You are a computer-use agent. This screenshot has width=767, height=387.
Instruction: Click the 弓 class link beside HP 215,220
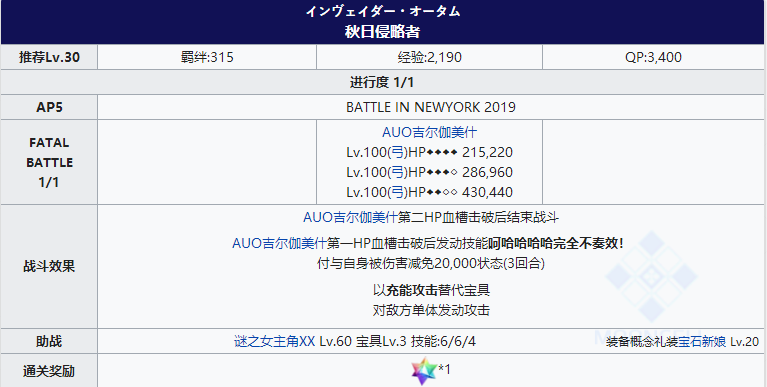(x=398, y=152)
